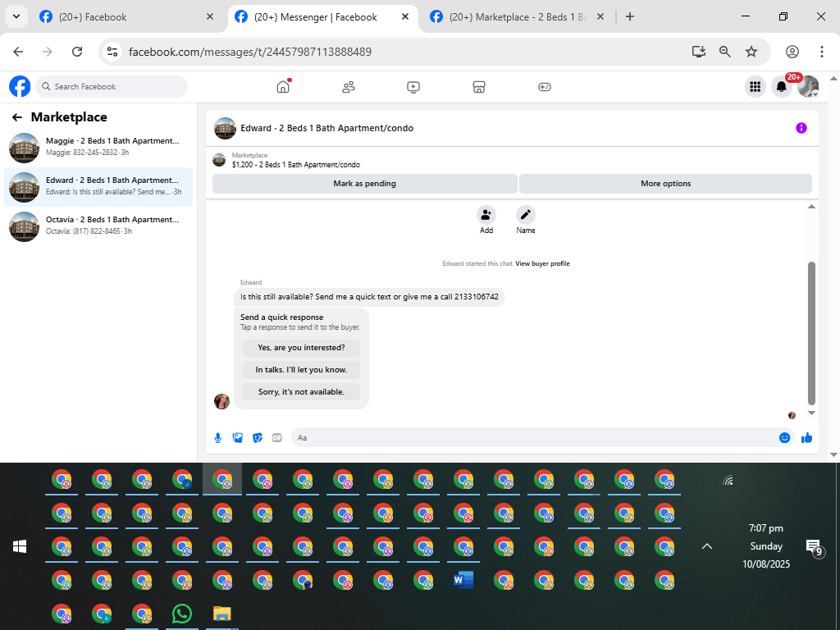
Task: Choose a GIF icon in composer
Action: (x=277, y=438)
